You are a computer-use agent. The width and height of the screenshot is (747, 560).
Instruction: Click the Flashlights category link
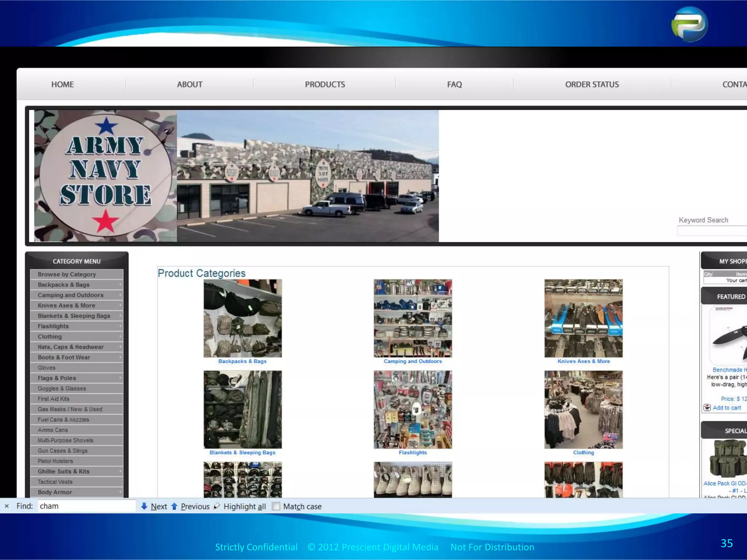(413, 452)
